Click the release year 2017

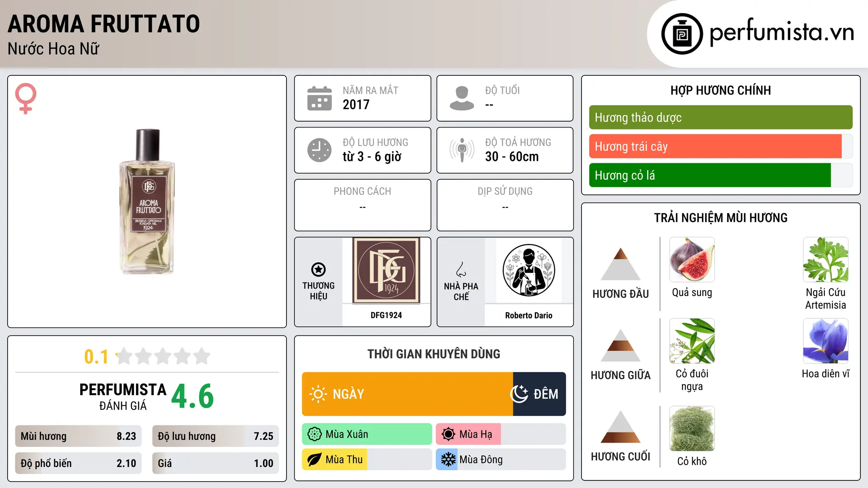point(356,105)
